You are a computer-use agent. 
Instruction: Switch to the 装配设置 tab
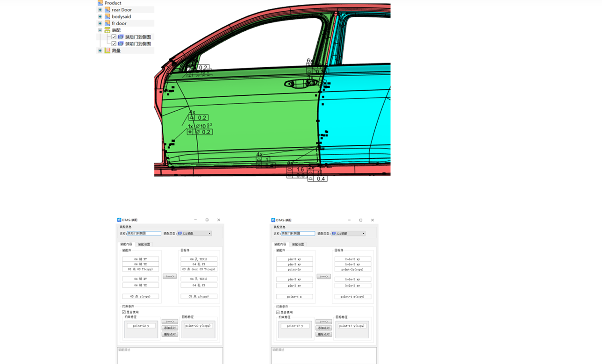144,244
